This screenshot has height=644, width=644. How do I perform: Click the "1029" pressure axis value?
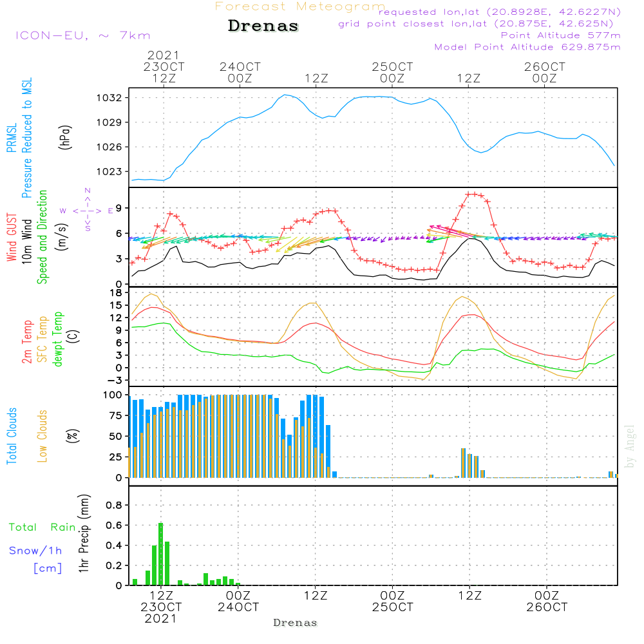point(109,122)
